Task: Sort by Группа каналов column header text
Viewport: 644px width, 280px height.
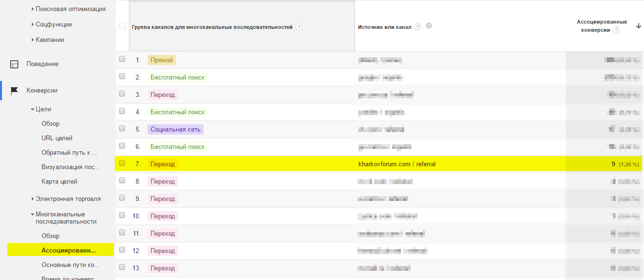Action: point(212,27)
